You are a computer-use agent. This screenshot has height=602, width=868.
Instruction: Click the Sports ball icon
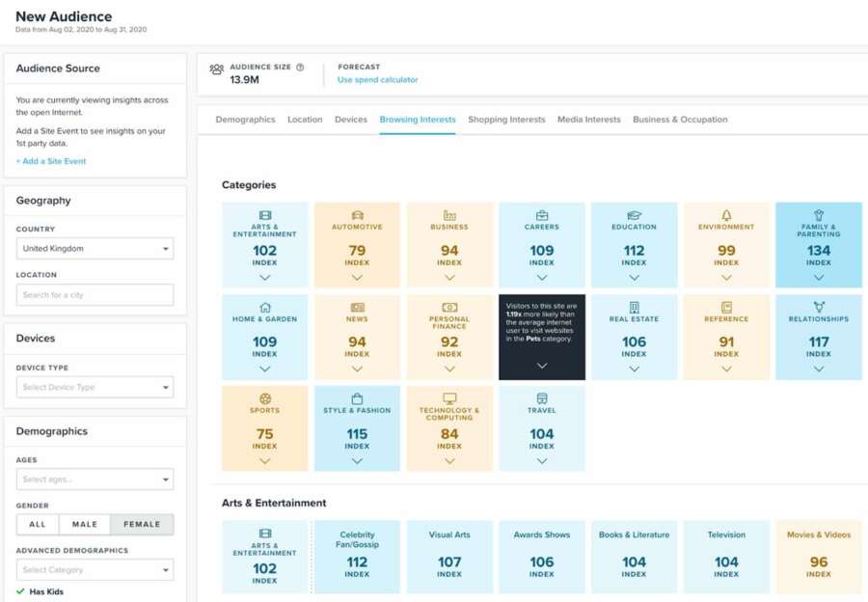tap(265, 398)
